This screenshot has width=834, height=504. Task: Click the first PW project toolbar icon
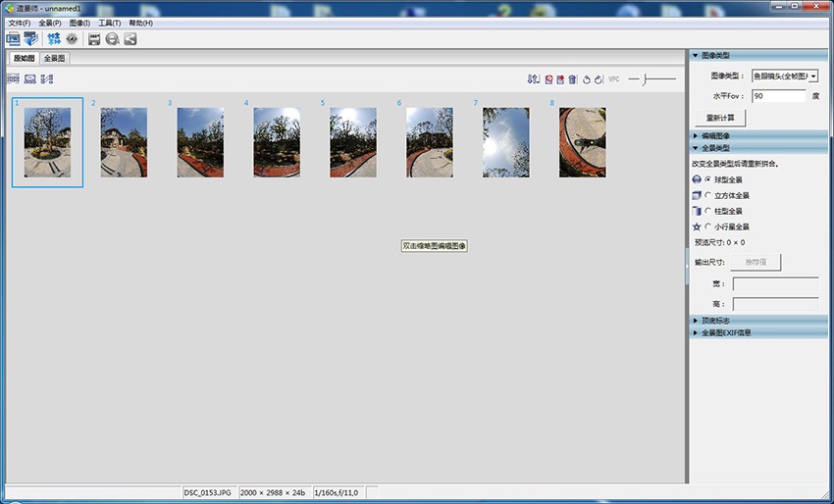(x=14, y=39)
